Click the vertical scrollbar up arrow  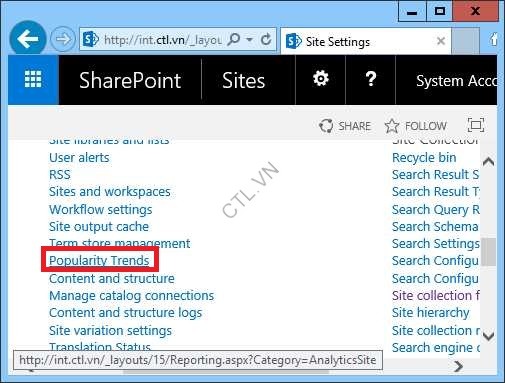[488, 162]
